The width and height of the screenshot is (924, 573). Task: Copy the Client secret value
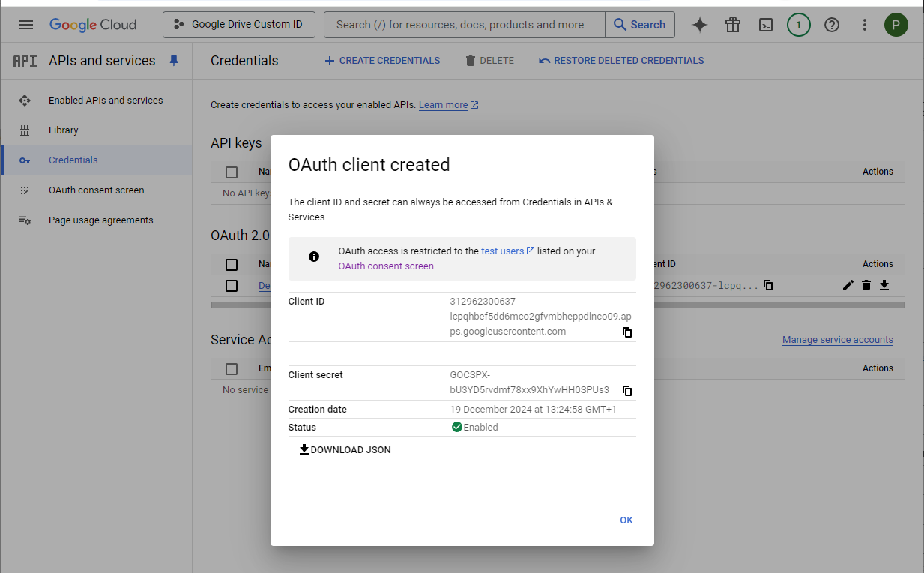click(x=627, y=390)
